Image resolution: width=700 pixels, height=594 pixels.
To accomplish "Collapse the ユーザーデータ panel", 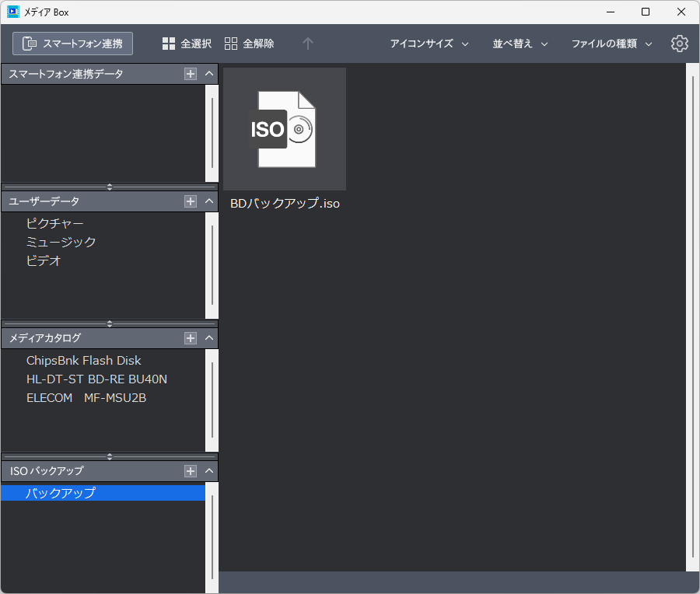I will pyautogui.click(x=208, y=201).
